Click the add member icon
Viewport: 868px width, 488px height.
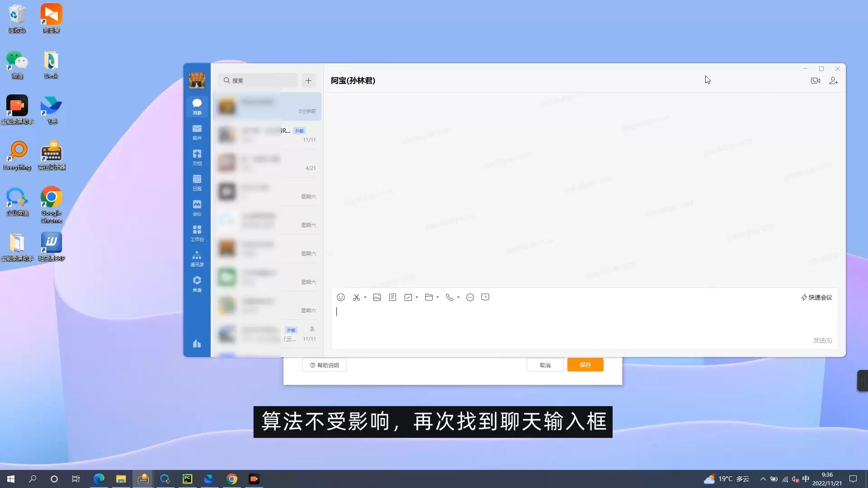click(833, 81)
